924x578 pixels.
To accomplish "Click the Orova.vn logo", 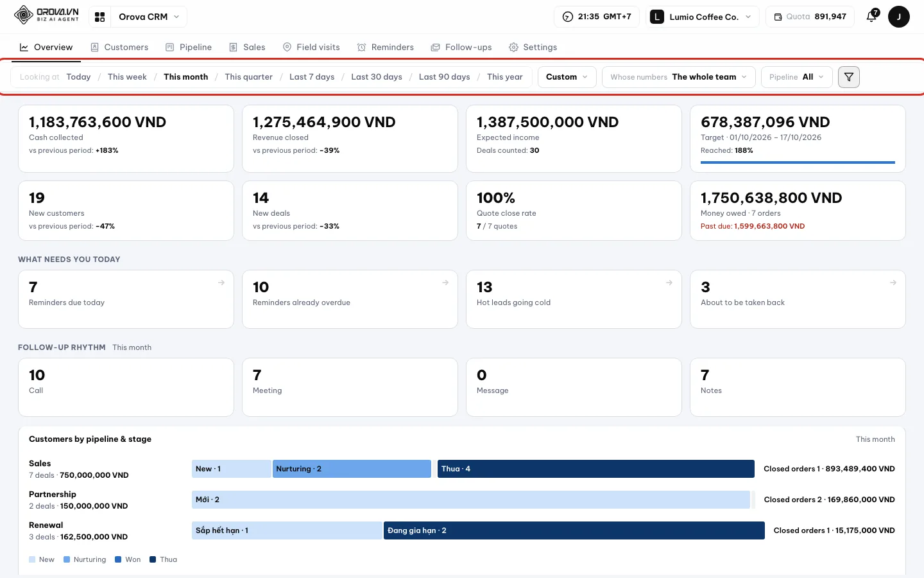I will (46, 15).
